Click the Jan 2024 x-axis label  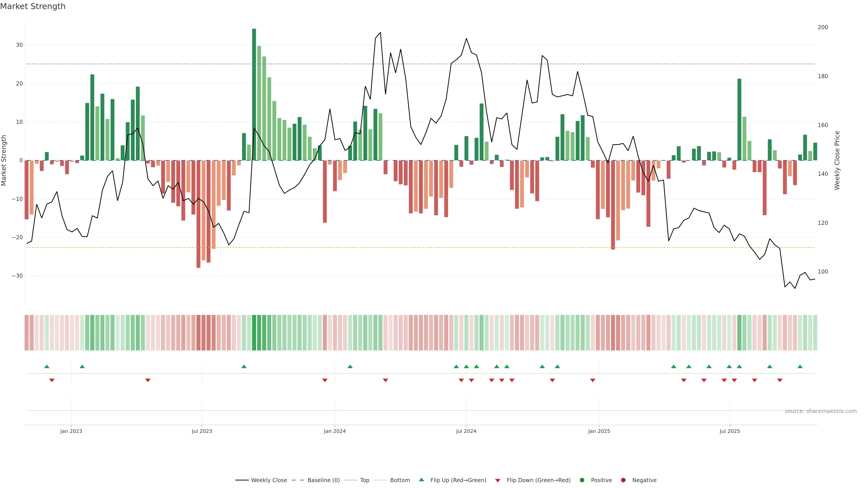pyautogui.click(x=335, y=431)
